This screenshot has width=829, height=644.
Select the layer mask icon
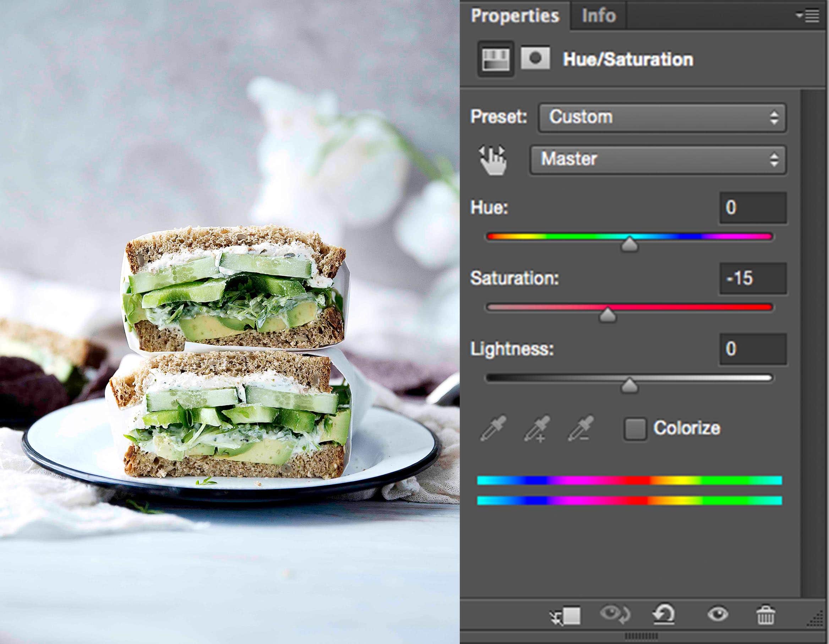[x=535, y=59]
